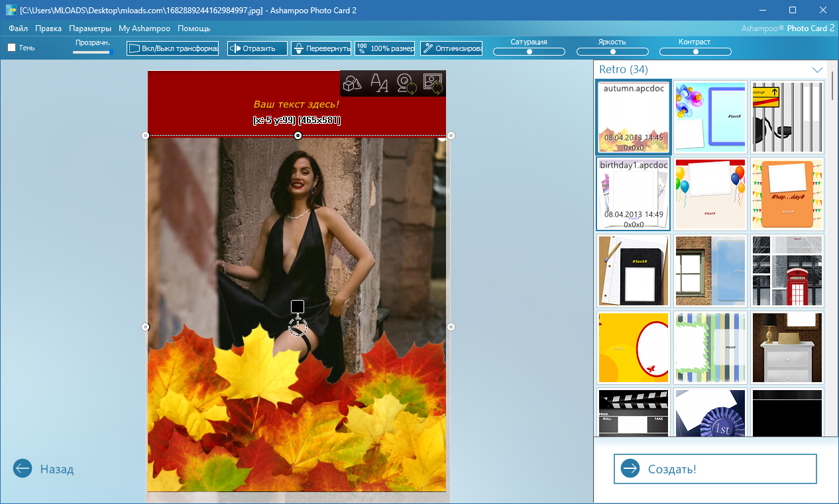Select the movie clapperboard template

click(634, 413)
